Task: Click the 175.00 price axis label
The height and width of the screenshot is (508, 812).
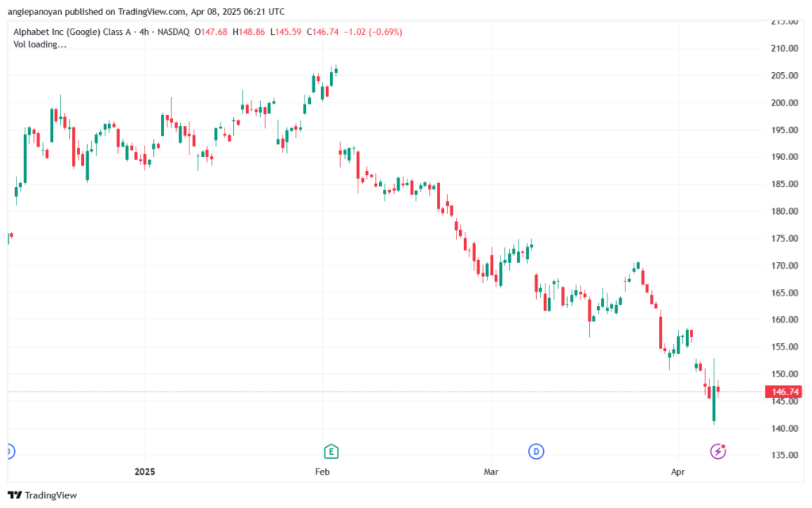Action: (784, 238)
